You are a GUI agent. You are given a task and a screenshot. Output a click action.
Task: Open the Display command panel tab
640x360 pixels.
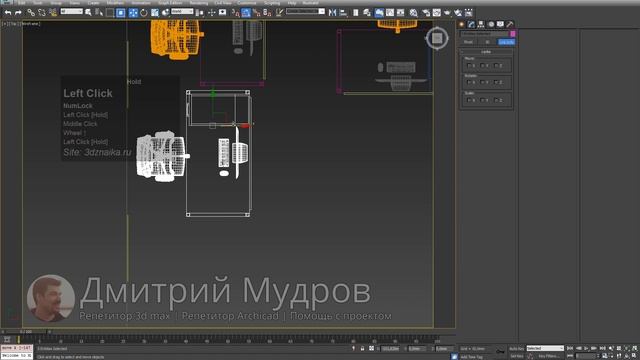[500, 24]
